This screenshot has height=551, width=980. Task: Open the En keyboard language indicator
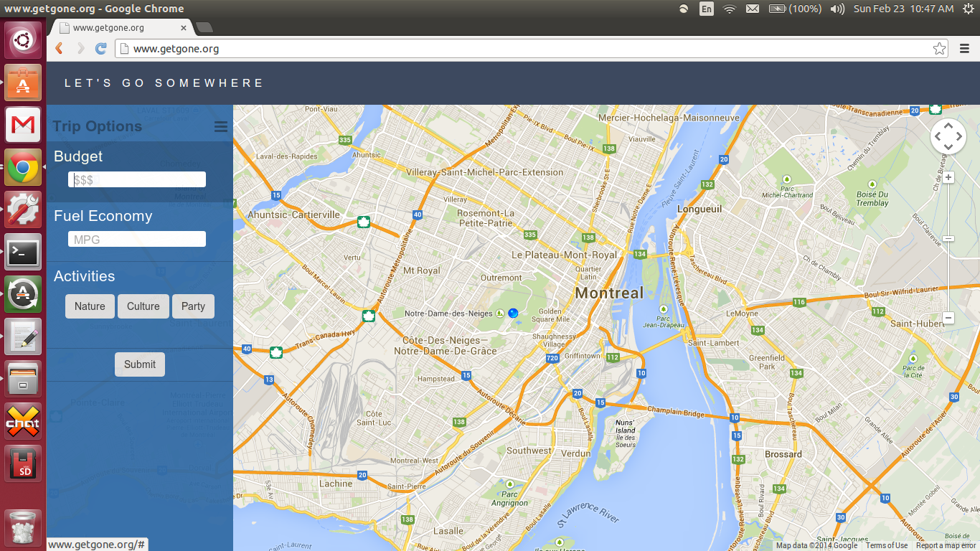pyautogui.click(x=707, y=9)
